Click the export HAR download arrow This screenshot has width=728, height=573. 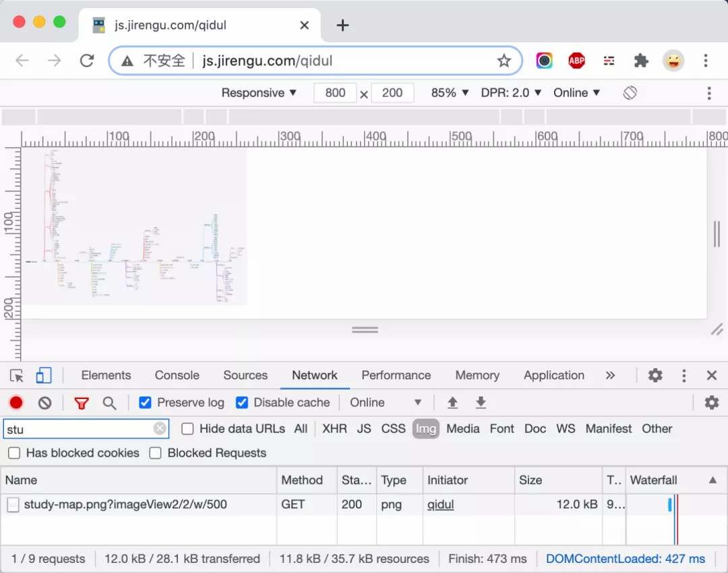[481, 403]
